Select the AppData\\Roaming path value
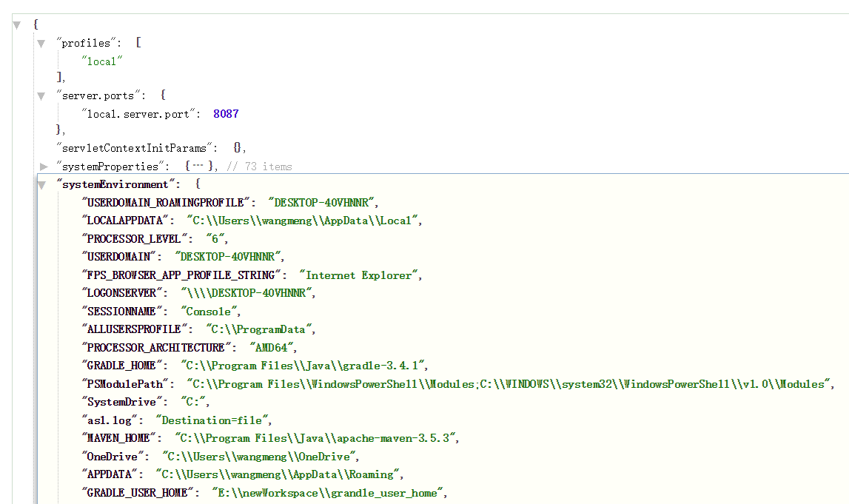 click(278, 474)
